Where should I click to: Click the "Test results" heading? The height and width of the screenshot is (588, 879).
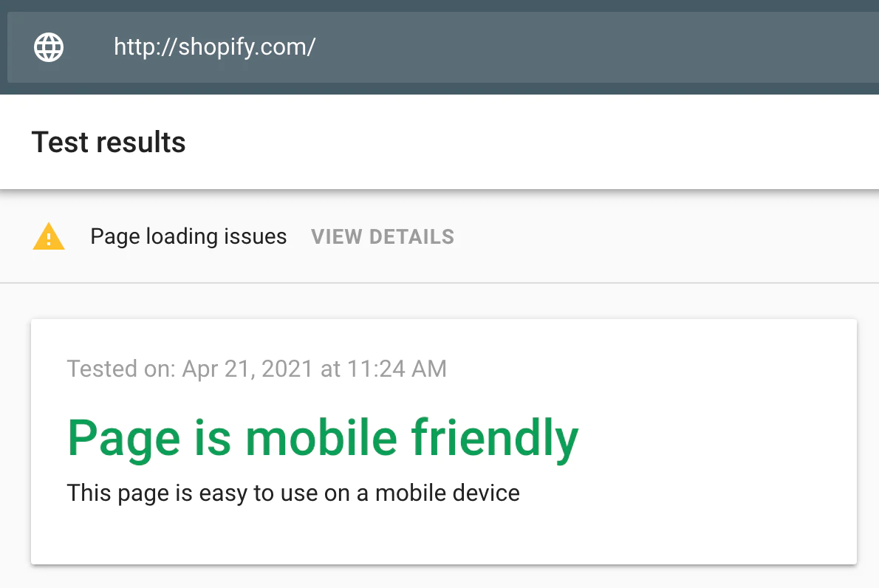tap(109, 142)
